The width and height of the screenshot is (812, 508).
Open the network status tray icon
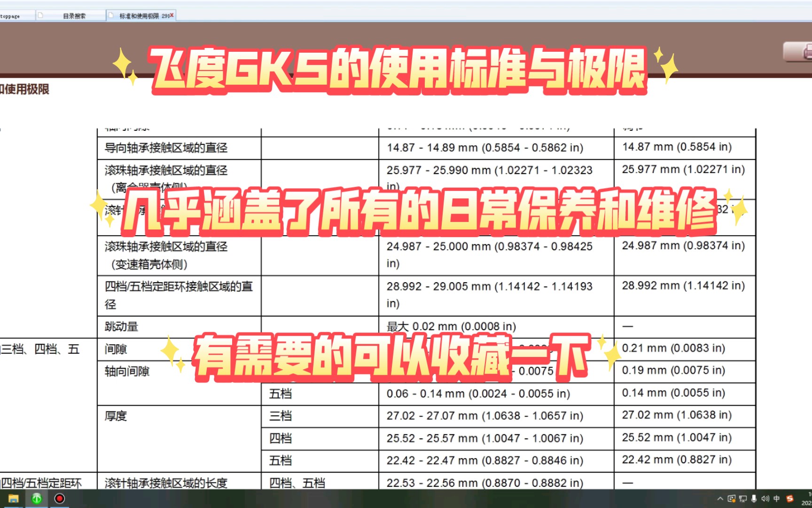point(743,499)
